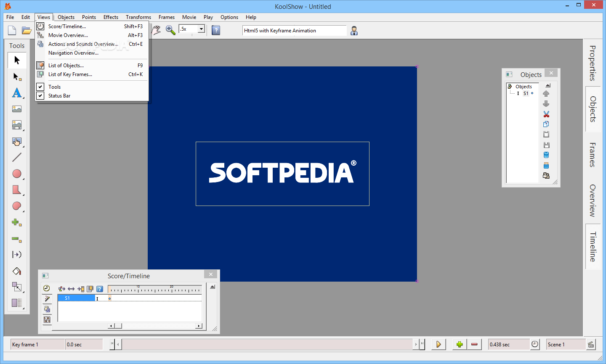606x364 pixels.
Task: Click the bottom key frame slider track
Action: coord(268,344)
